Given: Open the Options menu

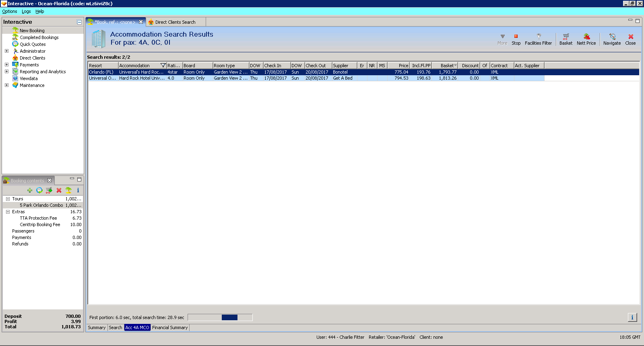Looking at the screenshot, I should 10,11.
